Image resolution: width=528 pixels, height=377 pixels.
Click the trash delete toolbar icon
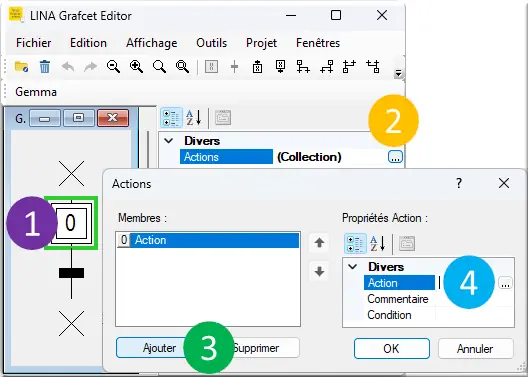coord(45,67)
